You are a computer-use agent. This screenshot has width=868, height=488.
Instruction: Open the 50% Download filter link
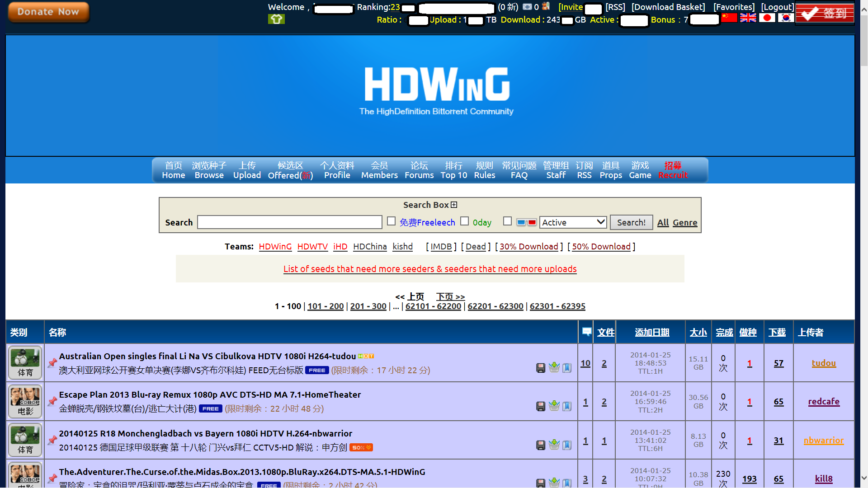[601, 247]
